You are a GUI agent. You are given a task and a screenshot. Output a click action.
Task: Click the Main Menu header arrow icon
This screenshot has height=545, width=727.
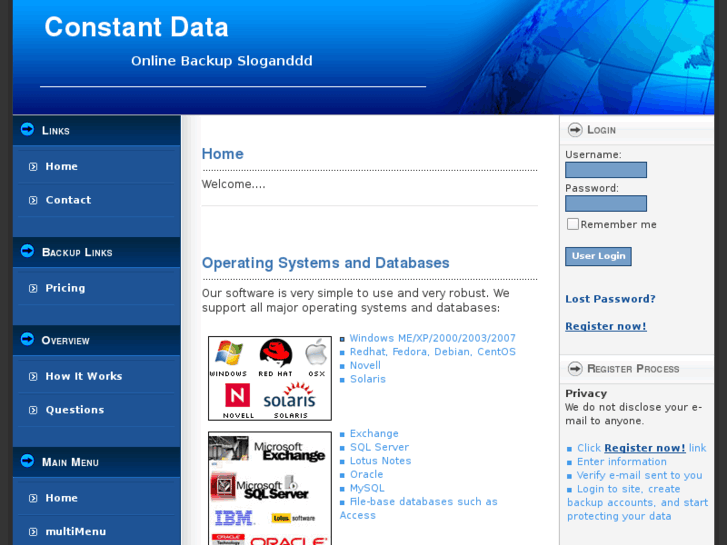[27, 461]
